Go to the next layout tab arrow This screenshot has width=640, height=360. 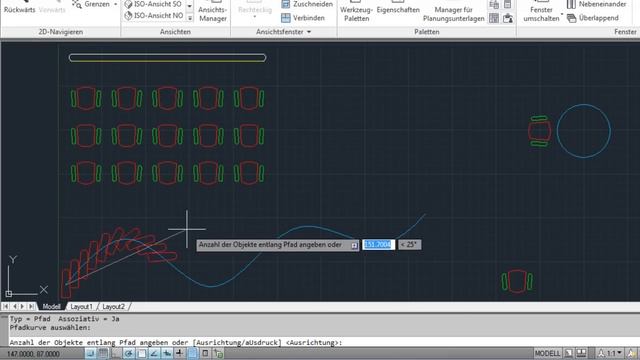coord(23,307)
